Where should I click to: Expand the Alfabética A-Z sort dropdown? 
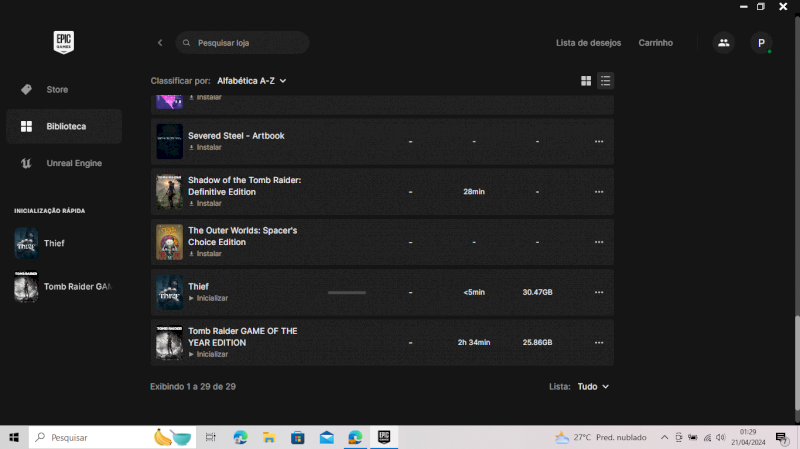point(252,81)
